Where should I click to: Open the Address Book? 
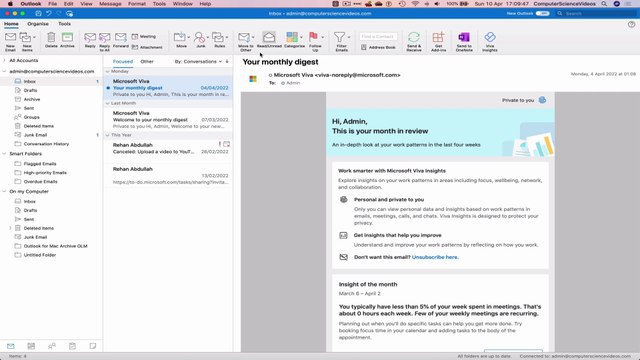378,47
